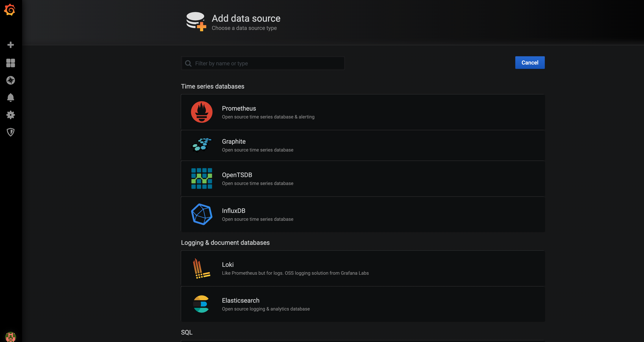
Task: Open the Alerting bell icon
Action: coord(10,97)
